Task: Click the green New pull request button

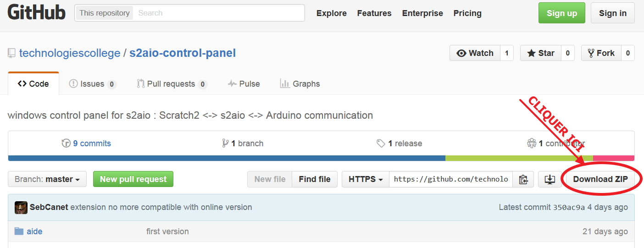Action: (x=133, y=179)
